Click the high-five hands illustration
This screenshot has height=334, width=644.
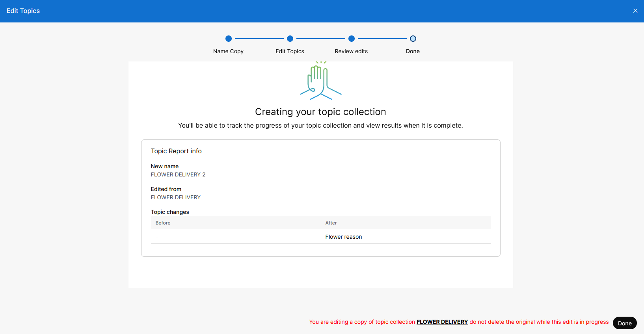pyautogui.click(x=320, y=81)
